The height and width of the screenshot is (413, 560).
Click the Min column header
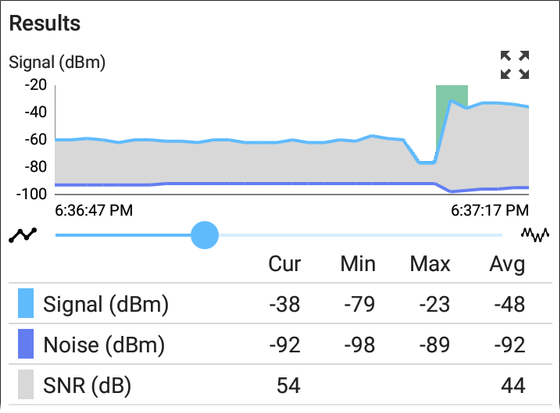(x=358, y=264)
